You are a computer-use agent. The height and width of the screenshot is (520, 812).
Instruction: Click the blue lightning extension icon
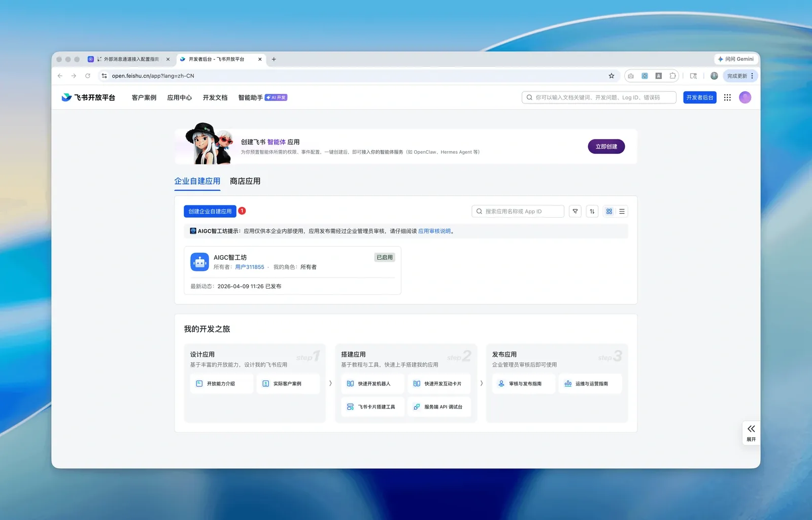pos(645,76)
